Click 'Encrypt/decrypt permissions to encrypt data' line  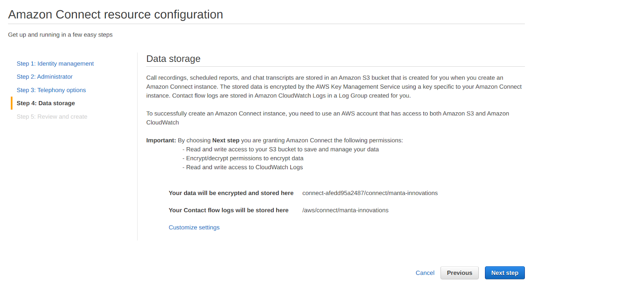point(243,158)
